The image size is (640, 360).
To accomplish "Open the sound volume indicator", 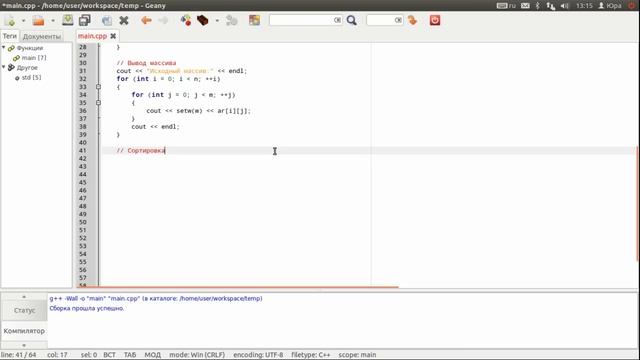I will tap(564, 6).
